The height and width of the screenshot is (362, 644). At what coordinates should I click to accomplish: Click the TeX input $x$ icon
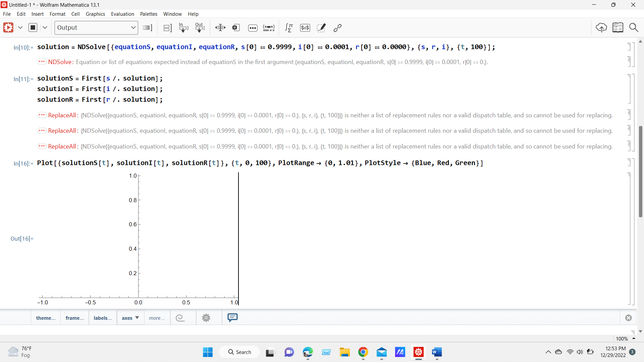pyautogui.click(x=305, y=27)
